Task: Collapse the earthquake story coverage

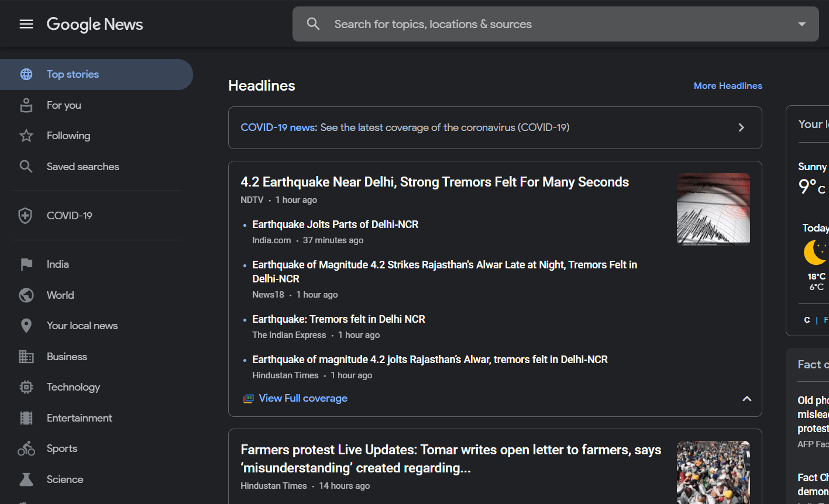Action: pyautogui.click(x=747, y=399)
